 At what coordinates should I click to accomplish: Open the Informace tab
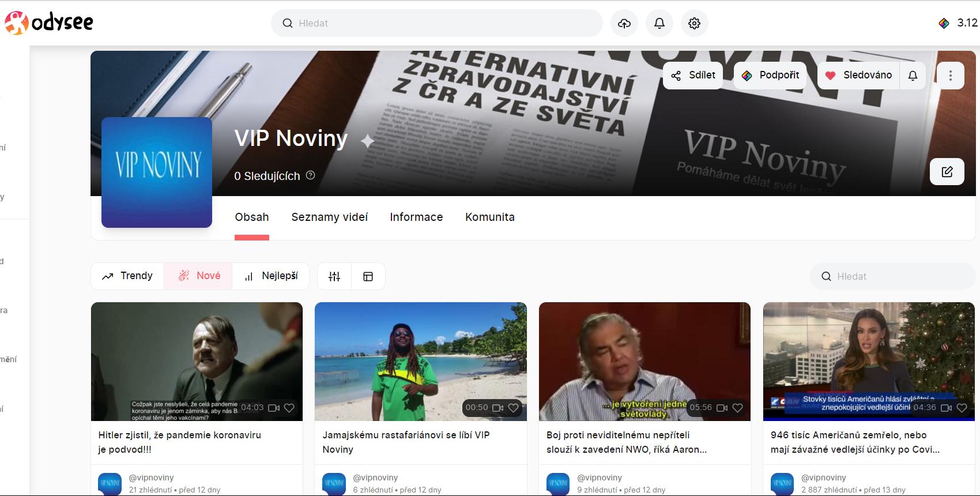click(x=416, y=217)
